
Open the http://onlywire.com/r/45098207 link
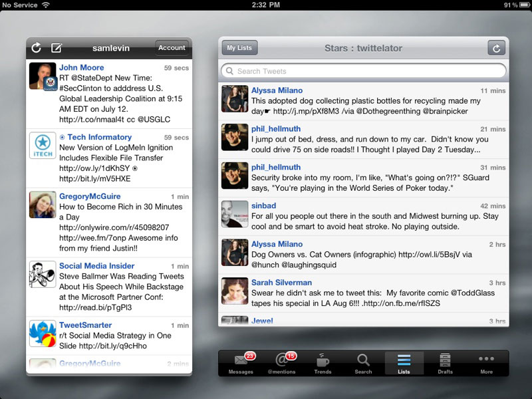[114, 227]
